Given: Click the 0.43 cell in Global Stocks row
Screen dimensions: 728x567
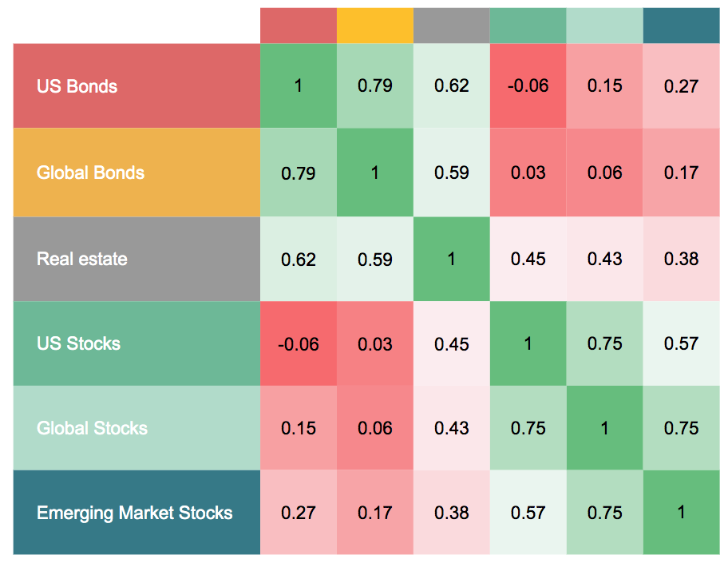Looking at the screenshot, I should coord(452,428).
